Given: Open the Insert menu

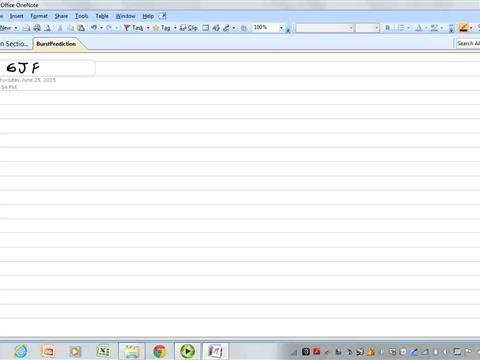Looking at the screenshot, I should point(16,16).
